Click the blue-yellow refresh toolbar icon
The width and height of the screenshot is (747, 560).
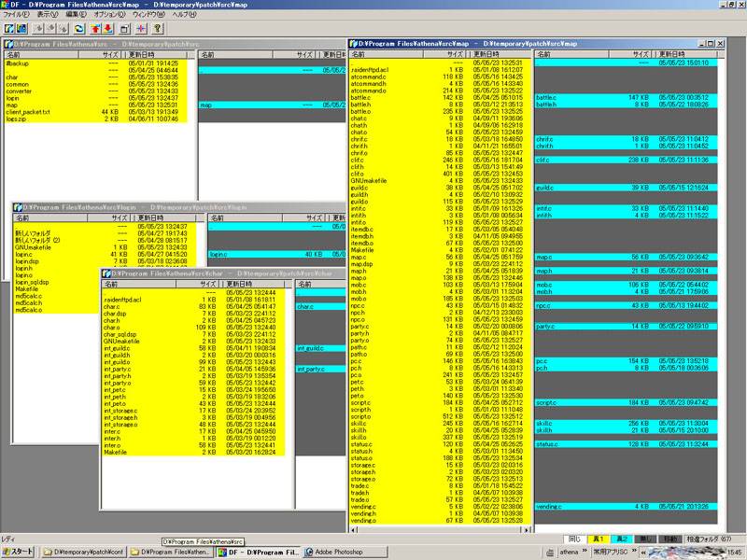coord(79,29)
